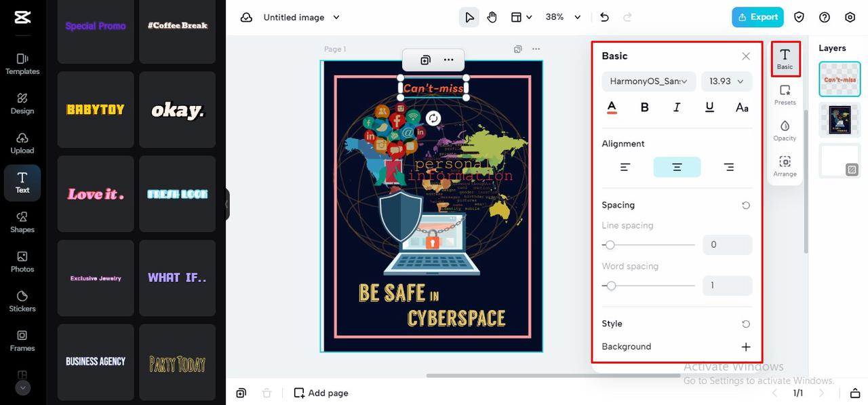Toggle underline formatting
The height and width of the screenshot is (405, 868).
pyautogui.click(x=709, y=107)
